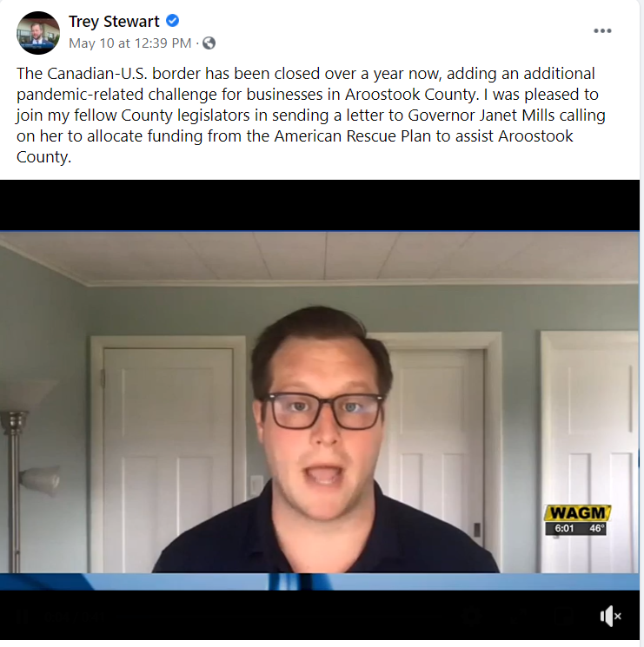Click the WAGM logo in the video
644x647 pixels.
[x=577, y=513]
